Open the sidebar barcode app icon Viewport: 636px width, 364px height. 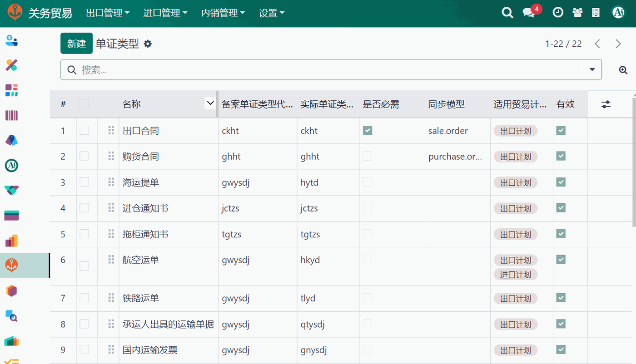[x=11, y=115]
